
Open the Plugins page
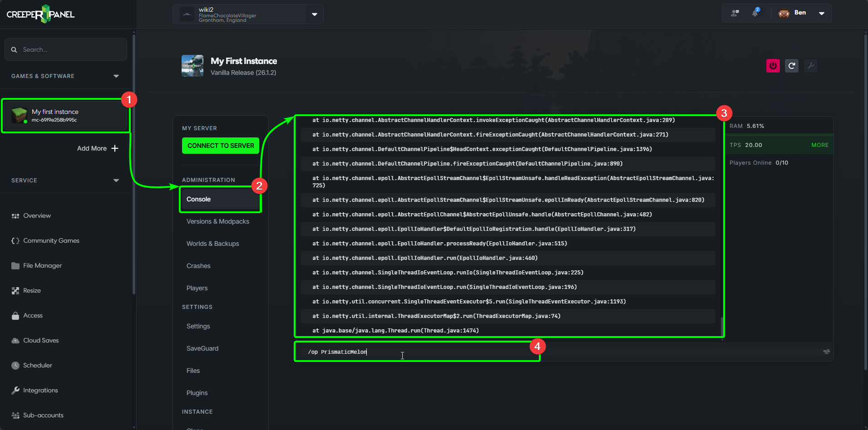(x=197, y=393)
